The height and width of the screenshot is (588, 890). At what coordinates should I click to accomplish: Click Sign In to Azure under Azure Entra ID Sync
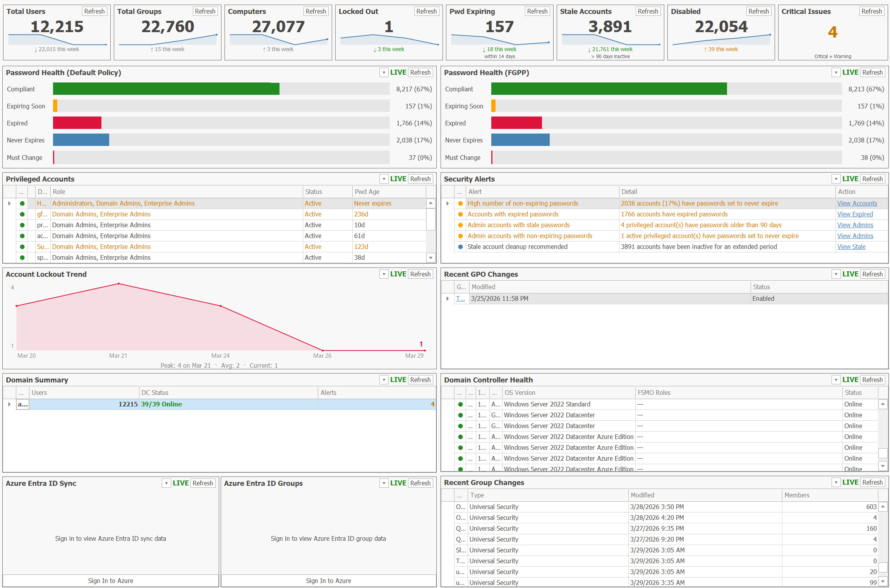110,581
